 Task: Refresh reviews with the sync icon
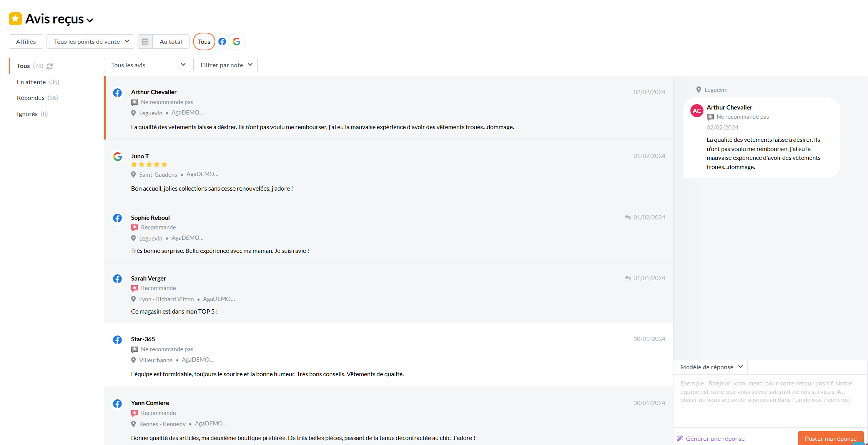pyautogui.click(x=50, y=66)
